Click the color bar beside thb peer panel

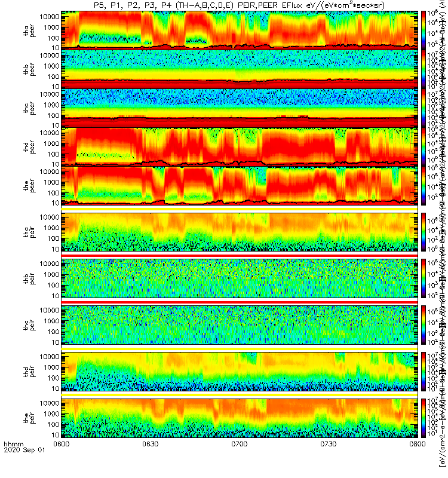pyautogui.click(x=424, y=69)
